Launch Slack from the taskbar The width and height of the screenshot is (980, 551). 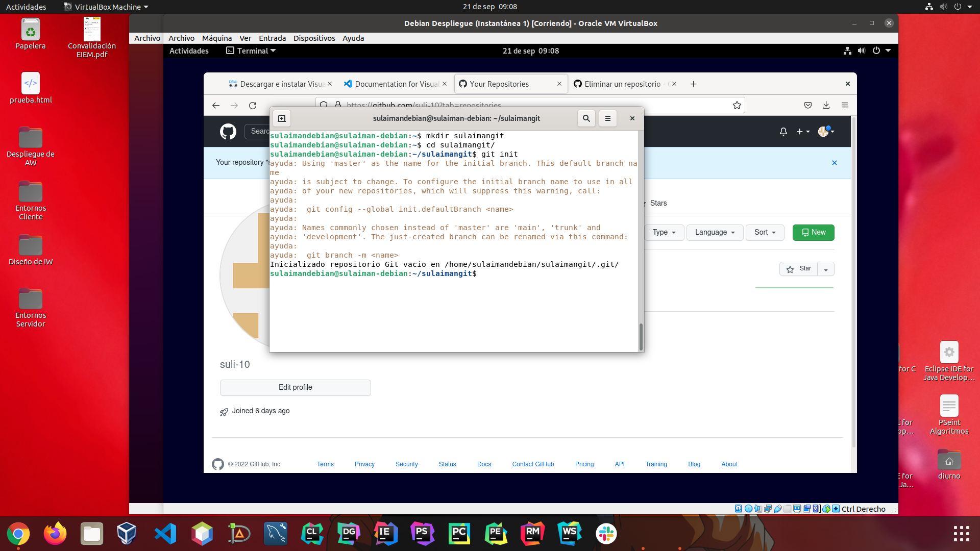[606, 534]
